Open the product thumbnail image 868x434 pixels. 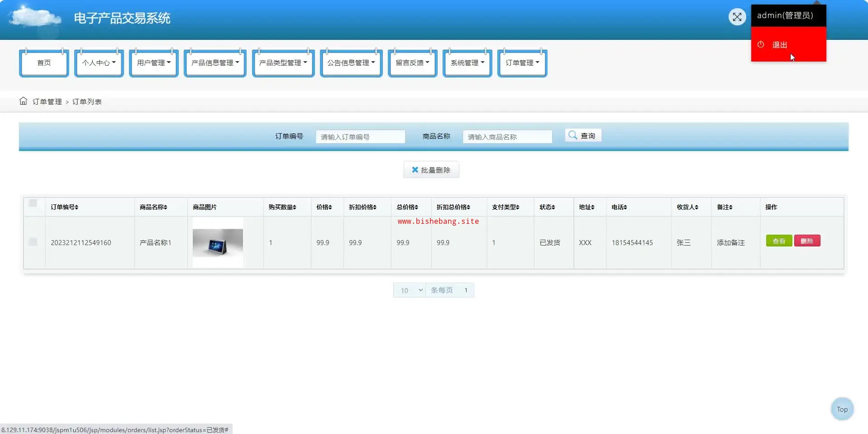coord(218,242)
